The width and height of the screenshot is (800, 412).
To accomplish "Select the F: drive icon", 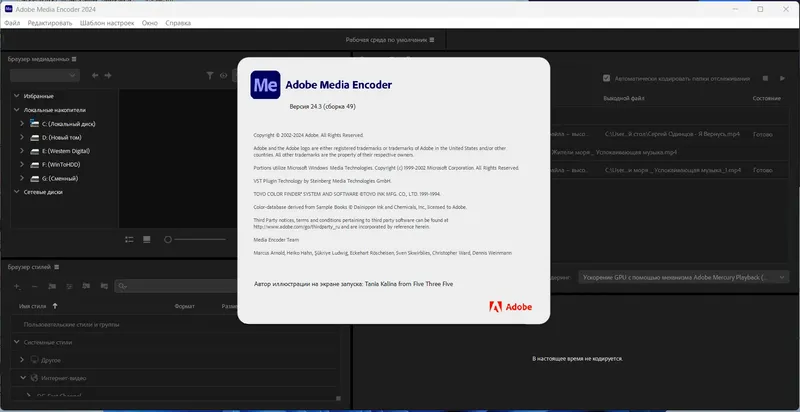I will tap(35, 165).
